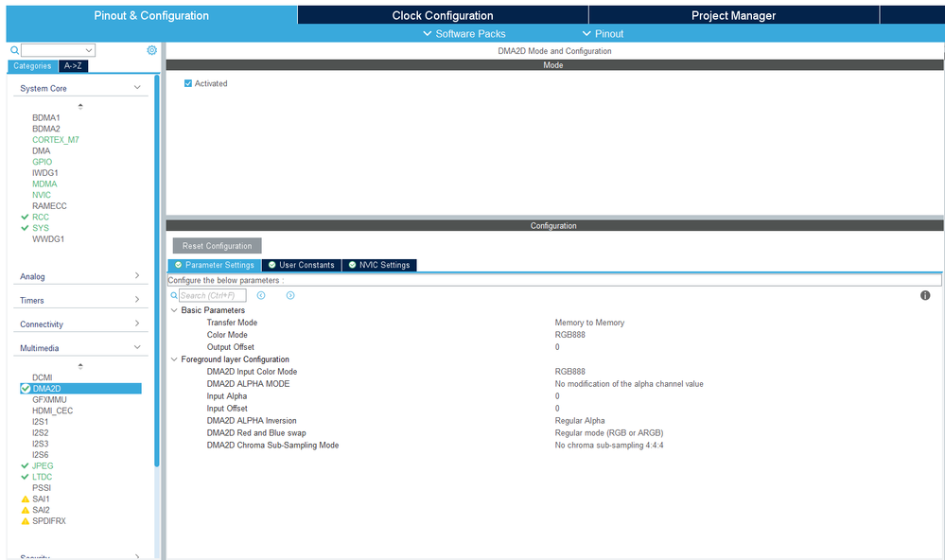Click the green check icon next to LTDC
The image size is (945, 560).
pyautogui.click(x=25, y=477)
